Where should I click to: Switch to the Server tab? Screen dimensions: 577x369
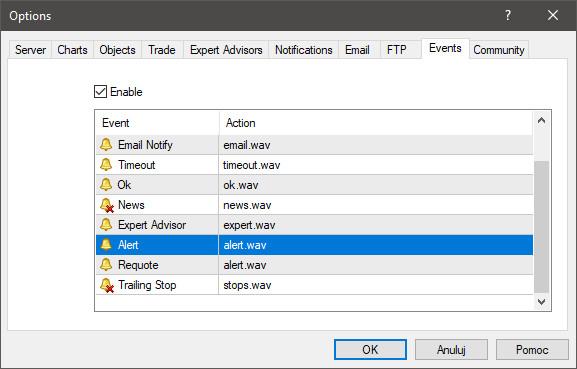click(31, 50)
